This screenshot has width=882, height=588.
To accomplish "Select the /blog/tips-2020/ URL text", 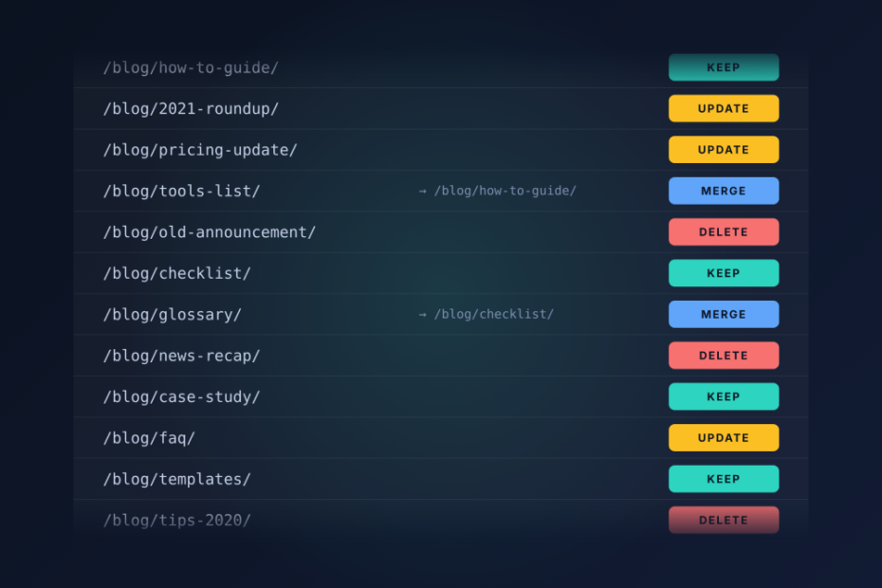I will tap(176, 521).
